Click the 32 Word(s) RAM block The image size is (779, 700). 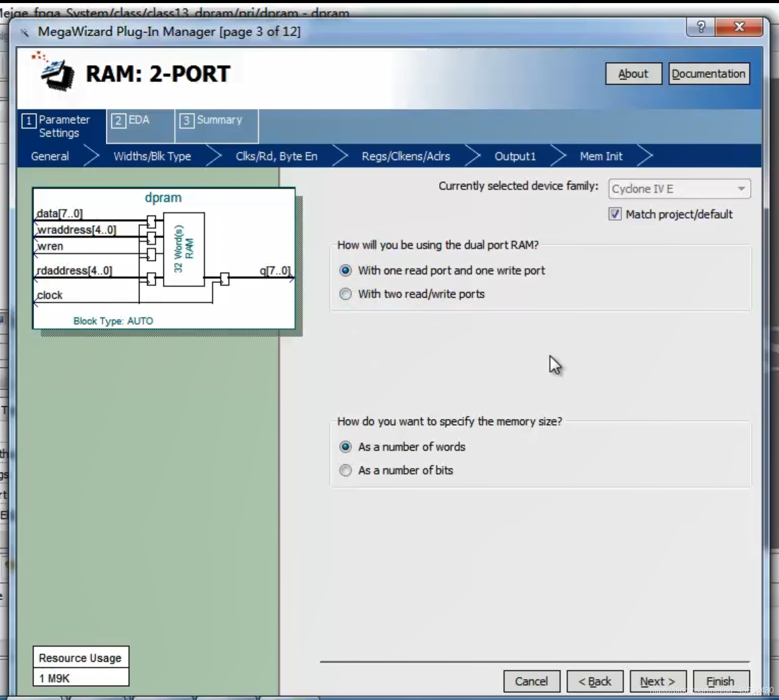point(184,249)
